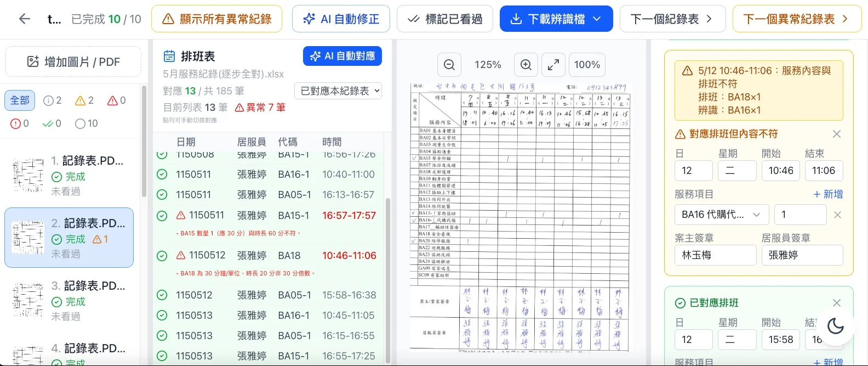The height and width of the screenshot is (366, 868).
Task: Click the scanned record sheet image
Action: [519, 217]
